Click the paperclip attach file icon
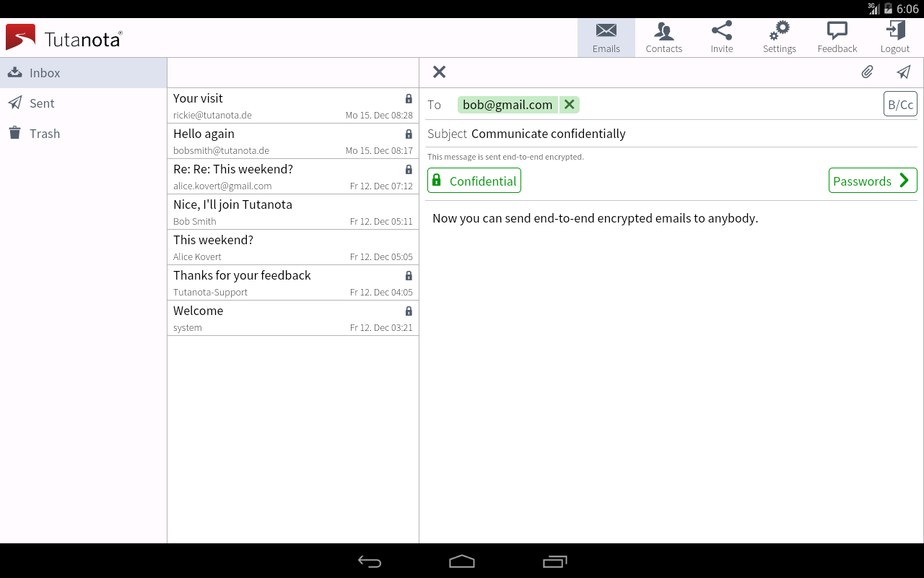924x578 pixels. click(867, 72)
